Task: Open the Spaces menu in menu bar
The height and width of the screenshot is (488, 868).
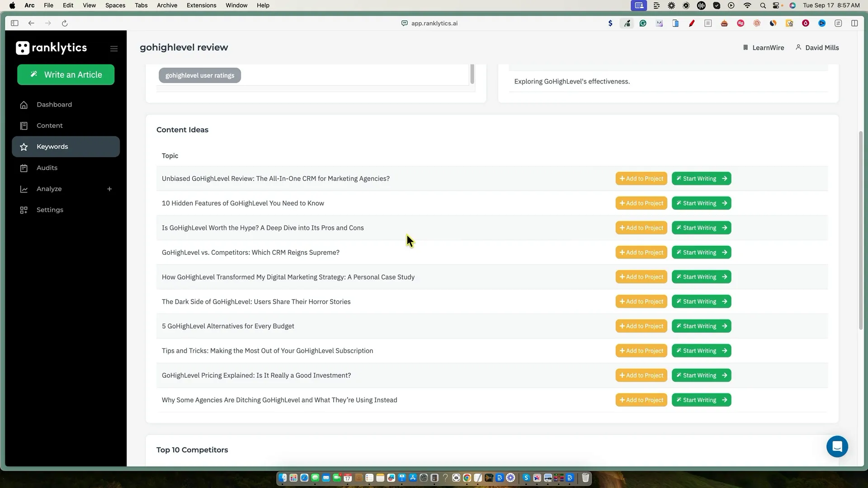Action: pyautogui.click(x=115, y=5)
